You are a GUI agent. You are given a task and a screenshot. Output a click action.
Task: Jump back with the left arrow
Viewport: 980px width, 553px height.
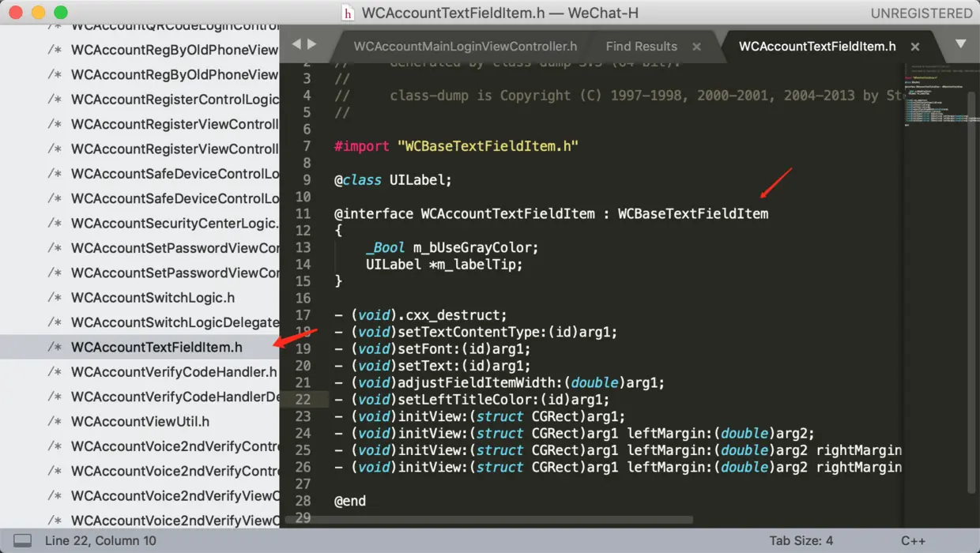pos(296,44)
